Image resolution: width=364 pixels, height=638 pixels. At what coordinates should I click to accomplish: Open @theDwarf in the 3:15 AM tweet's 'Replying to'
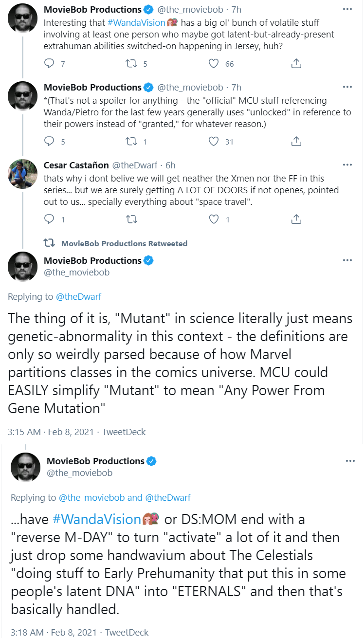pyautogui.click(x=78, y=296)
